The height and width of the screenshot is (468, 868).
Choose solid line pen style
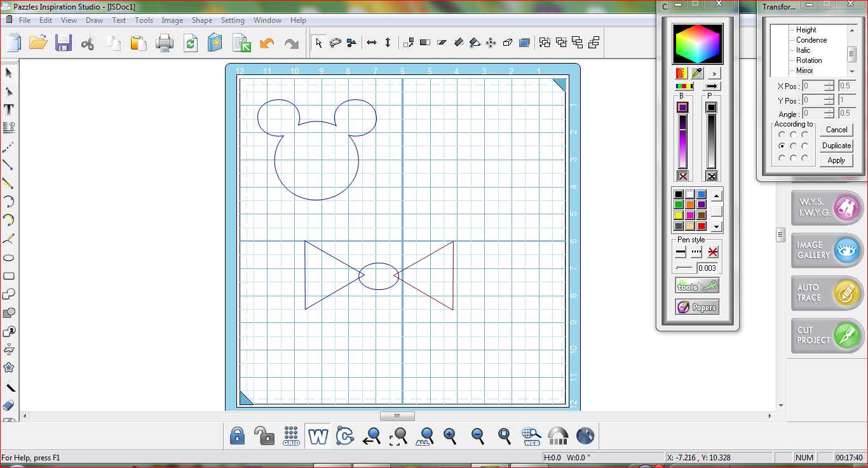[681, 252]
